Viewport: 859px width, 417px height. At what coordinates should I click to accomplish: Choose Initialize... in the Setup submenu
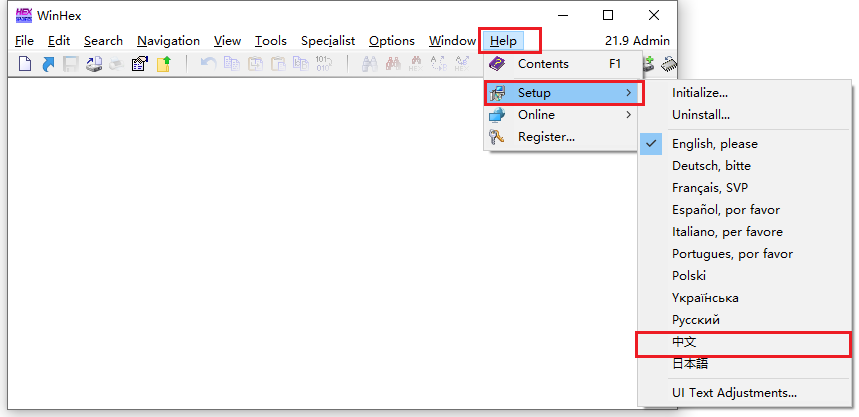point(746,93)
